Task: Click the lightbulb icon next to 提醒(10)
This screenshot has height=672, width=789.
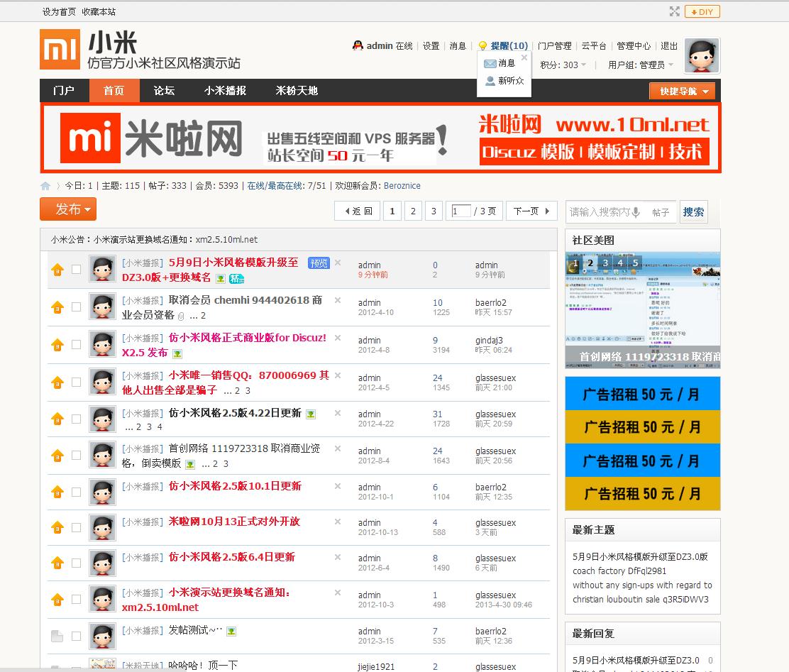Action: pyautogui.click(x=482, y=46)
